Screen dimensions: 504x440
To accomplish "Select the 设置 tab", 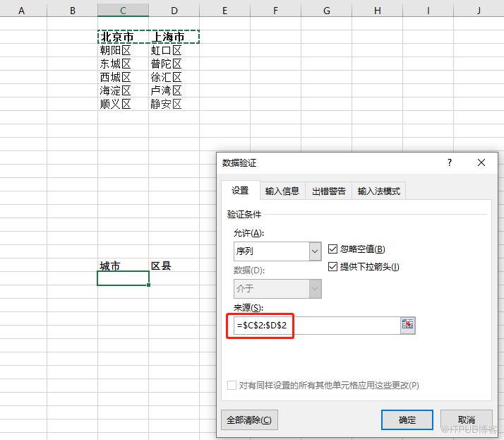I will [x=240, y=191].
